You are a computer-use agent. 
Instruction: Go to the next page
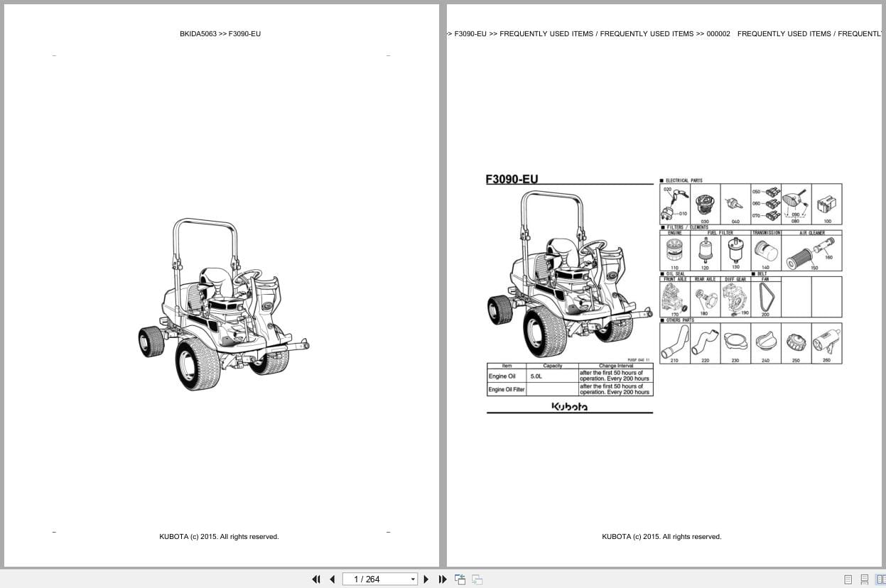[426, 579]
